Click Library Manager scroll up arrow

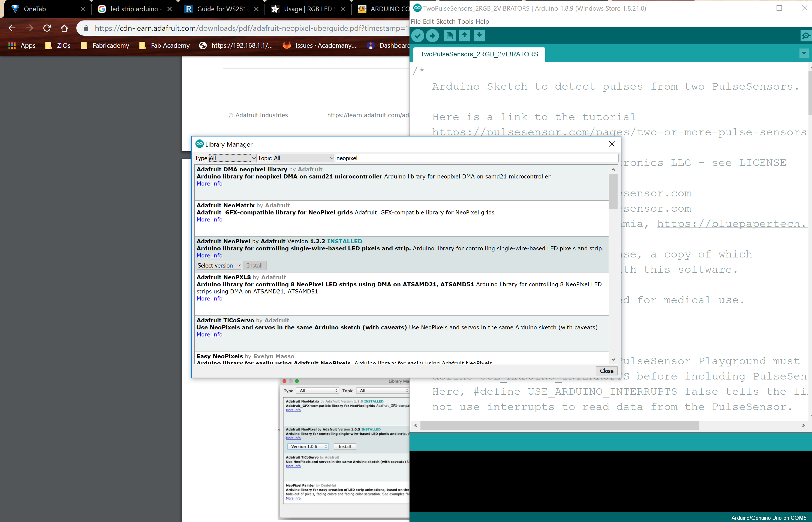point(613,169)
